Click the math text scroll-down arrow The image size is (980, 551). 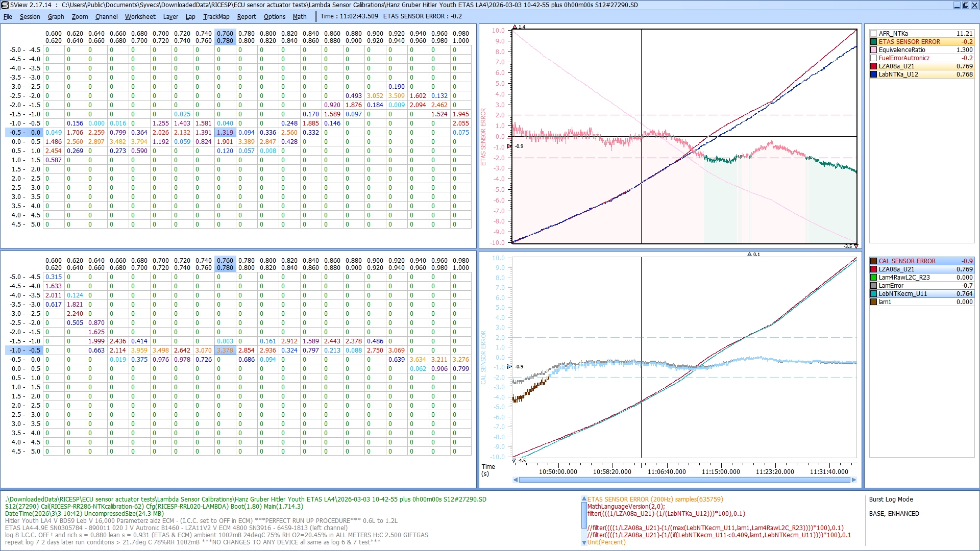pos(584,542)
